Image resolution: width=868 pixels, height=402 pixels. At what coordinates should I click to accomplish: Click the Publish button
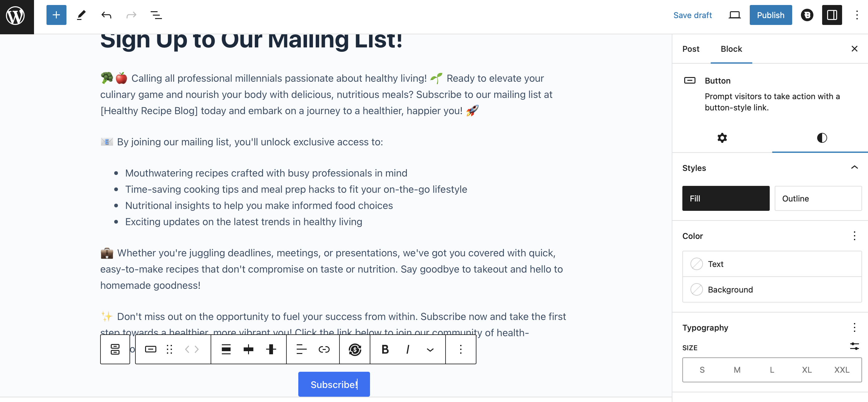point(771,15)
